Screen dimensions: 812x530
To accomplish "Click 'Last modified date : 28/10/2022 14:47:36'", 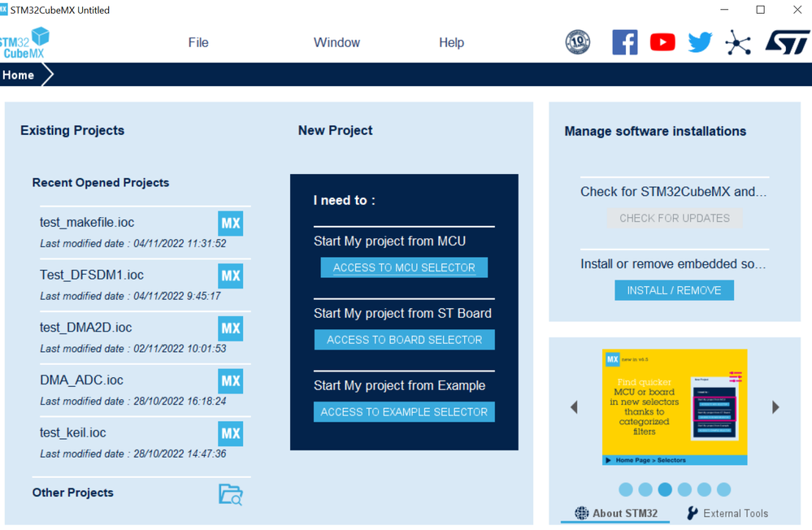I will click(x=133, y=454).
